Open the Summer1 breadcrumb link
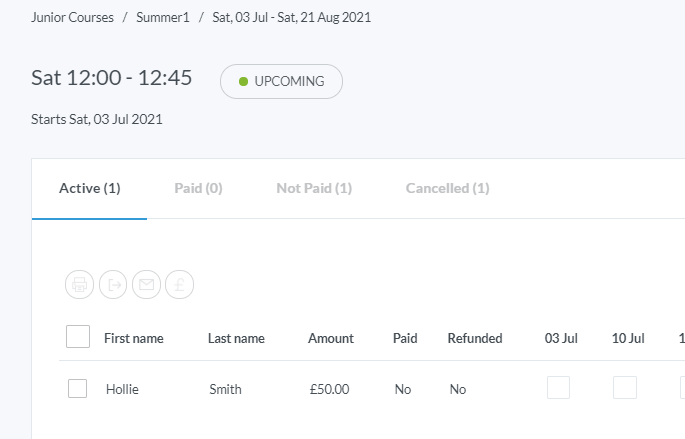Screen dimensions: 685x439 pyautogui.click(x=161, y=18)
